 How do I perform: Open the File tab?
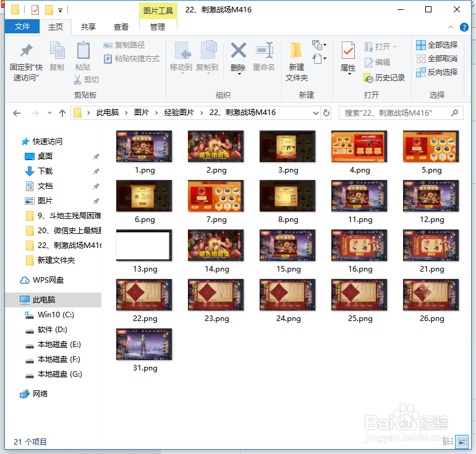[x=22, y=27]
